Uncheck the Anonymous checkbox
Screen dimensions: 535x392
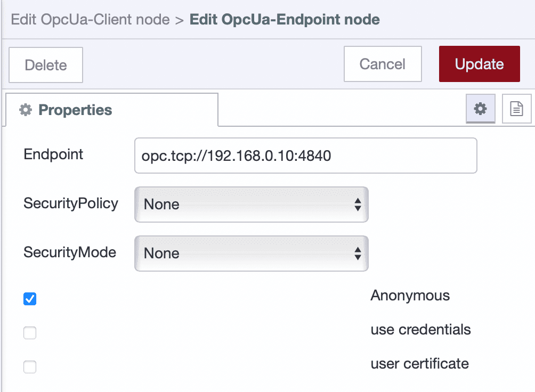(30, 299)
